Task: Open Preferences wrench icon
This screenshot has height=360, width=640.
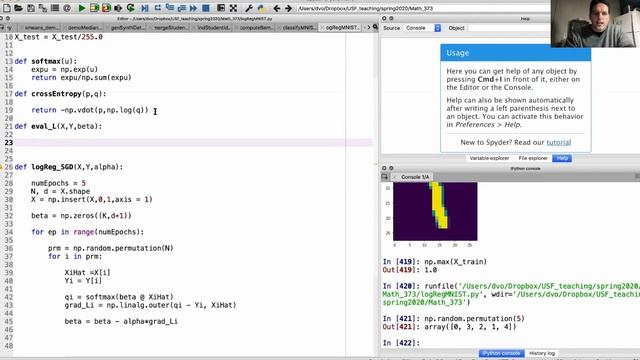Action: pos(249,8)
